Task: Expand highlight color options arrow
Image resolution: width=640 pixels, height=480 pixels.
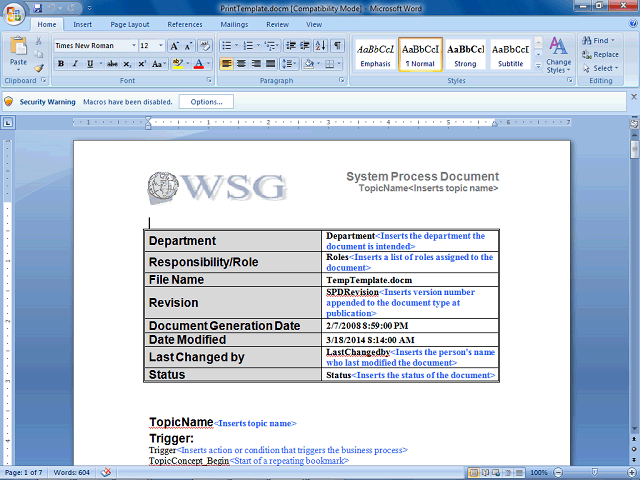Action: [x=188, y=64]
